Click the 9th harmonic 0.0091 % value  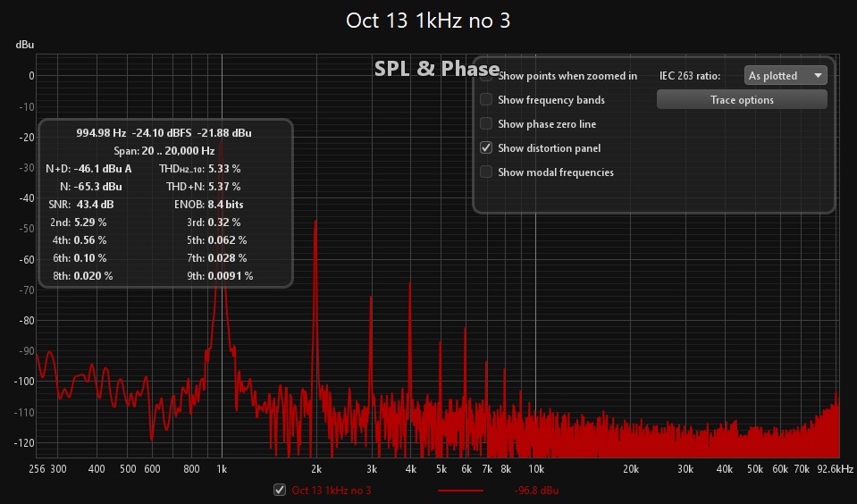pyautogui.click(x=230, y=276)
